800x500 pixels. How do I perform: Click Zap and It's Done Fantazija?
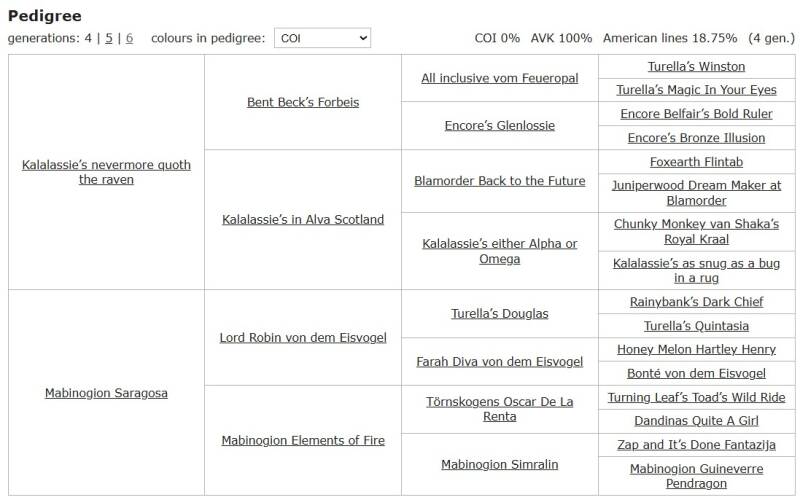696,445
